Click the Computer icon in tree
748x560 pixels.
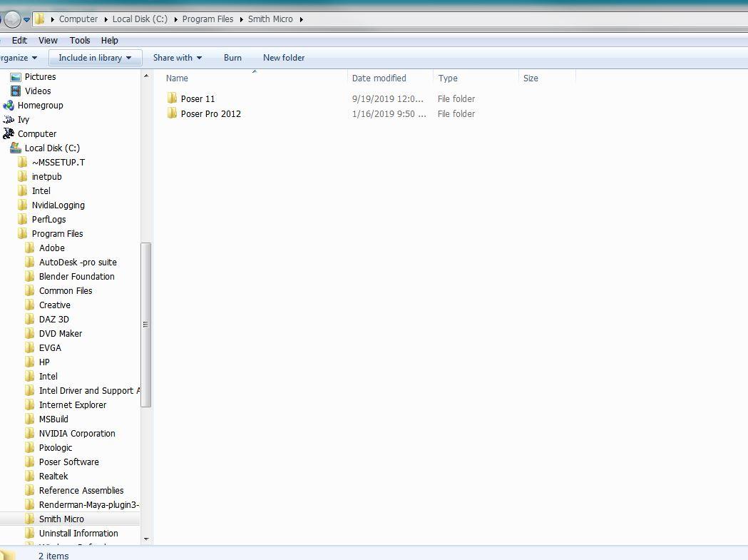(9, 133)
